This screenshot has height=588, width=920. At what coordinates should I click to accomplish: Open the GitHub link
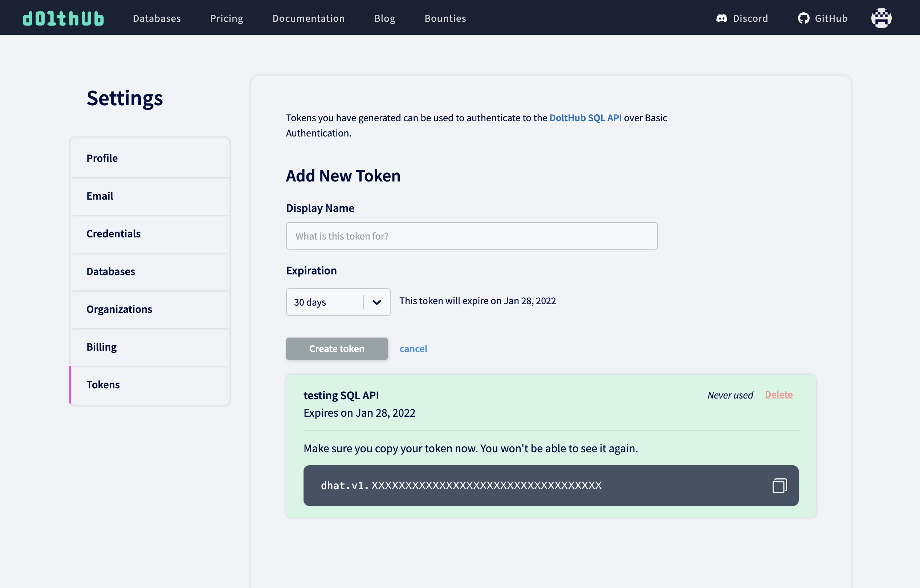[823, 19]
